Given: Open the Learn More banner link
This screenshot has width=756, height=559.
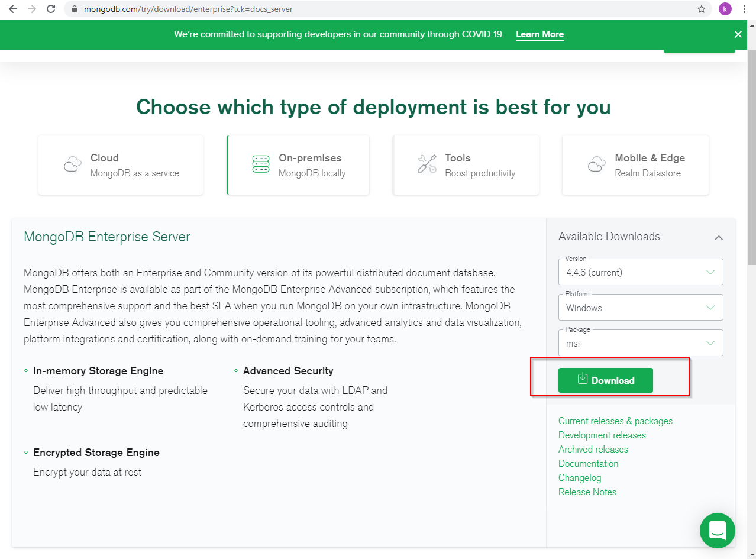Looking at the screenshot, I should pyautogui.click(x=539, y=34).
